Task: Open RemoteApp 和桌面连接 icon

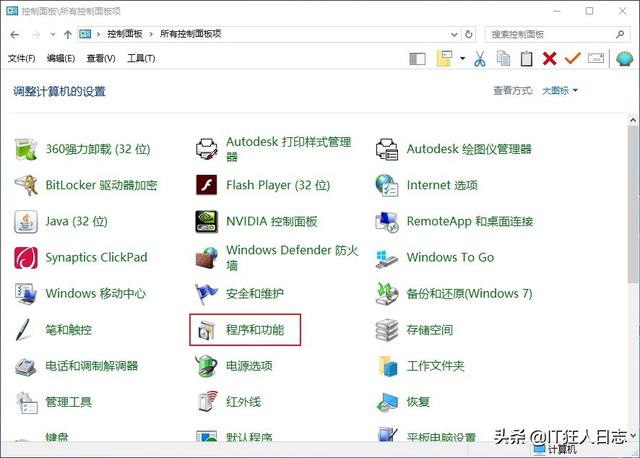Action: [x=387, y=221]
